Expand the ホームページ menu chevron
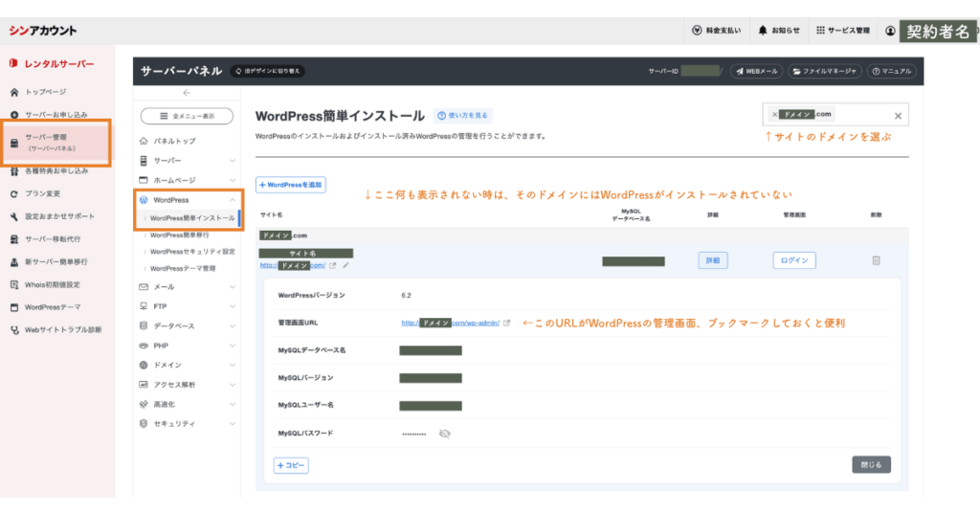This screenshot has height=515, width=980. (x=233, y=180)
